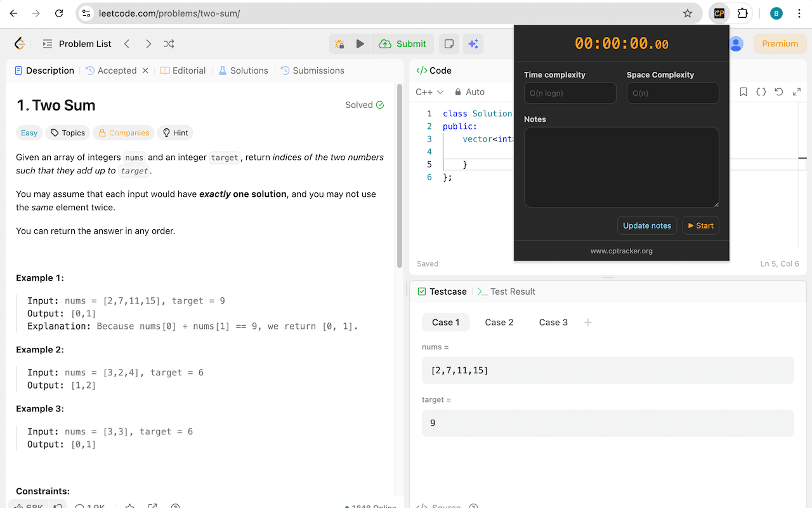The width and height of the screenshot is (812, 508).
Task: Open AI assistant sparkle icon
Action: click(473, 44)
